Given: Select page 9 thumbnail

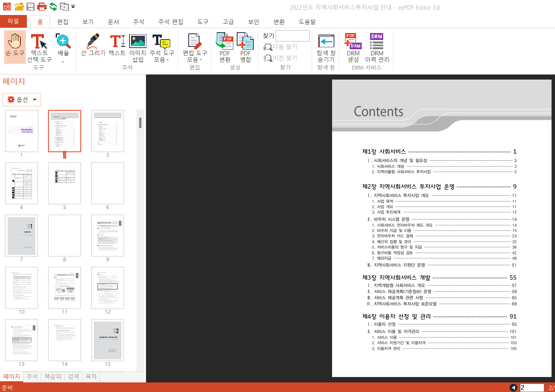Looking at the screenshot, I should pyautogui.click(x=108, y=236).
